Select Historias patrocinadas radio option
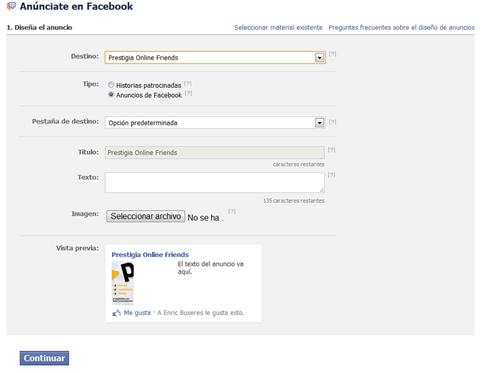Screen dimensions: 482x373 (111, 85)
